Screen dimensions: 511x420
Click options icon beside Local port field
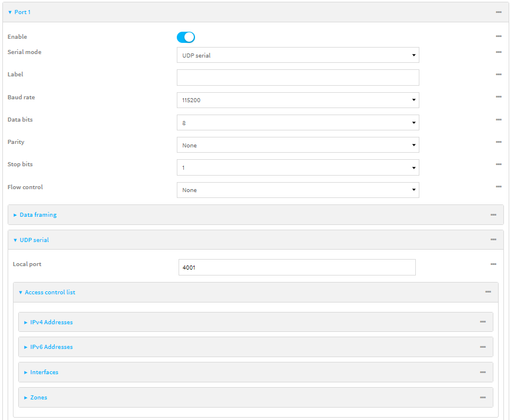(493, 264)
